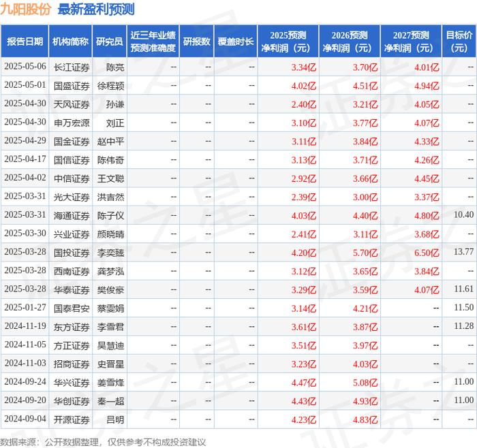Click the 九阳股份 title text

pyautogui.click(x=26, y=9)
